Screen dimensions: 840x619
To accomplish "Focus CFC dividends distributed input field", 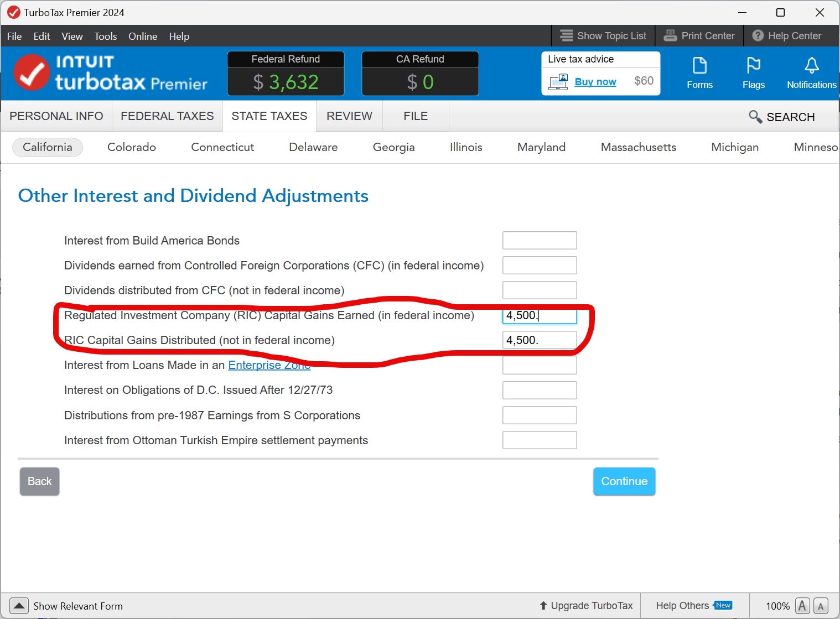I will pyautogui.click(x=540, y=290).
